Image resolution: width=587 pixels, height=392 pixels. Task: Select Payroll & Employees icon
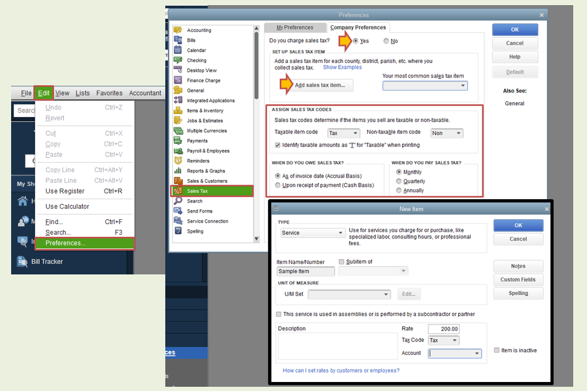tap(178, 151)
